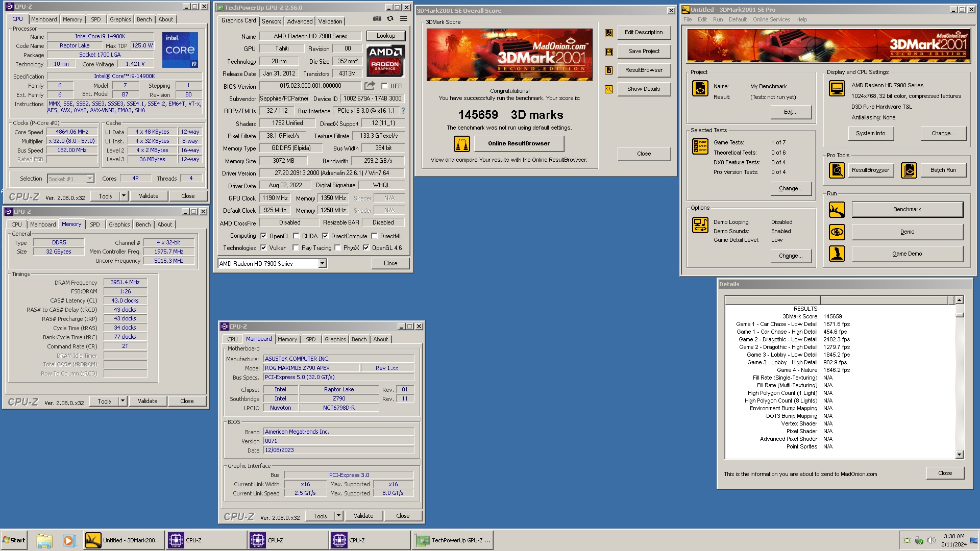This screenshot has height=551, width=980.
Task: Open Tools dropdown arrow in CPU-Z Memory window
Action: 122,402
